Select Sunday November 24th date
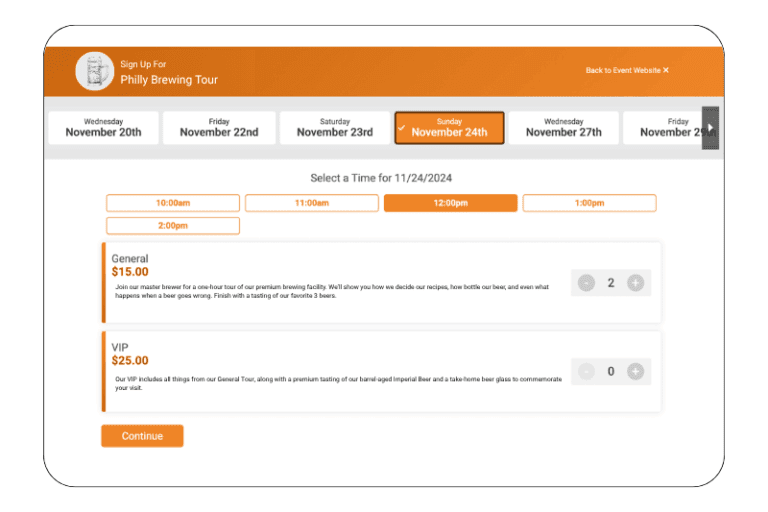The image size is (768, 512). point(449,128)
